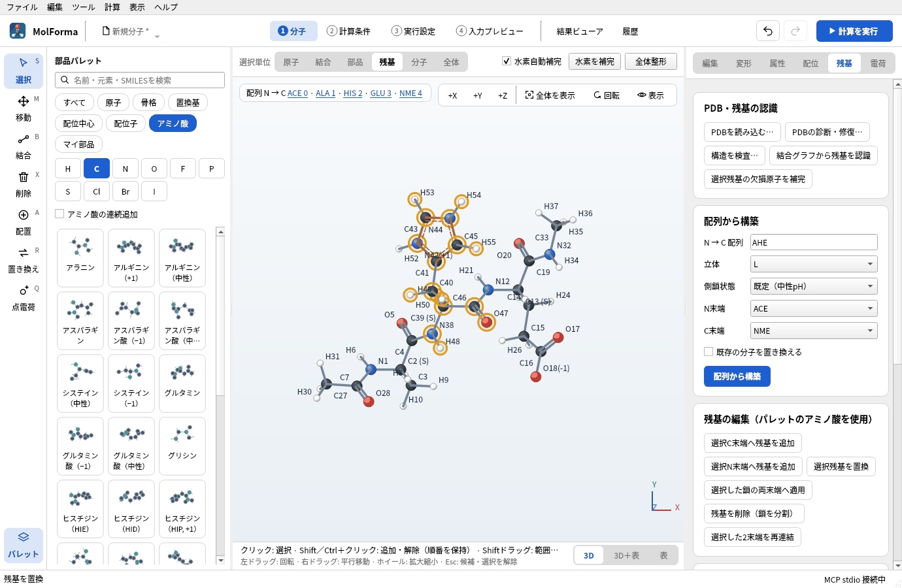This screenshot has width=902, height=588.
Task: Select the 配置 place tool
Action: (x=24, y=222)
